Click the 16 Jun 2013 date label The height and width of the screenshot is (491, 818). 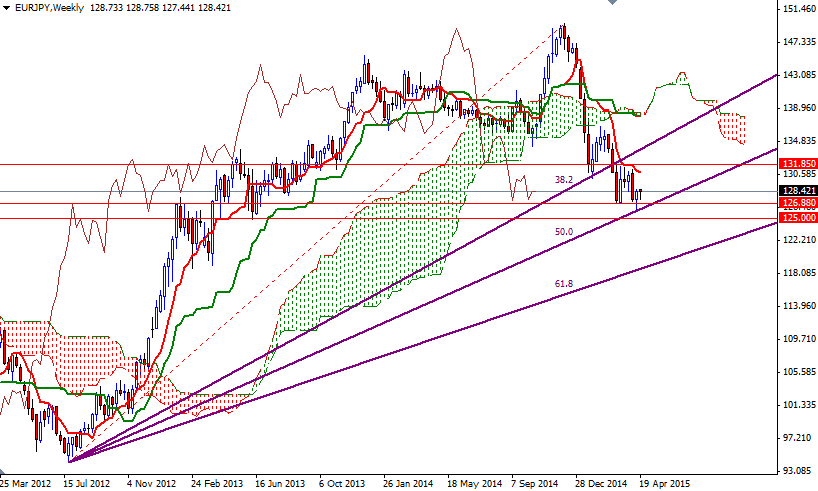pos(280,484)
